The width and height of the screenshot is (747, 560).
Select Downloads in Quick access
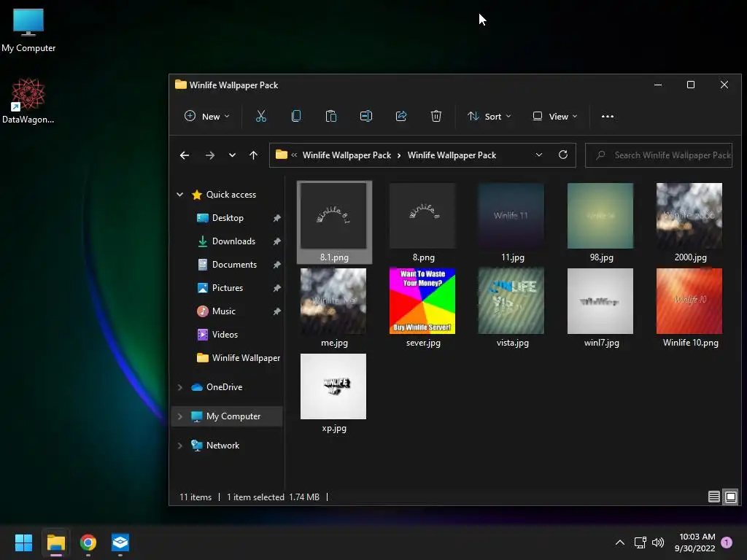click(x=233, y=241)
